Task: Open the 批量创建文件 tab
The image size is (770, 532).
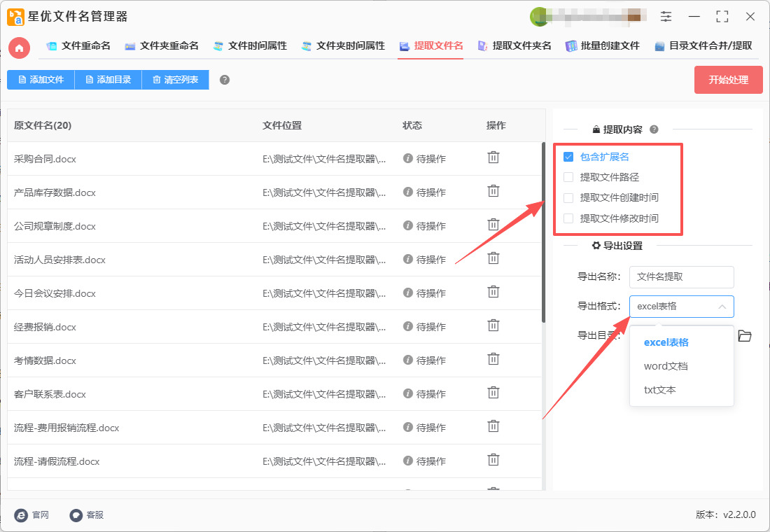Action: click(x=603, y=46)
